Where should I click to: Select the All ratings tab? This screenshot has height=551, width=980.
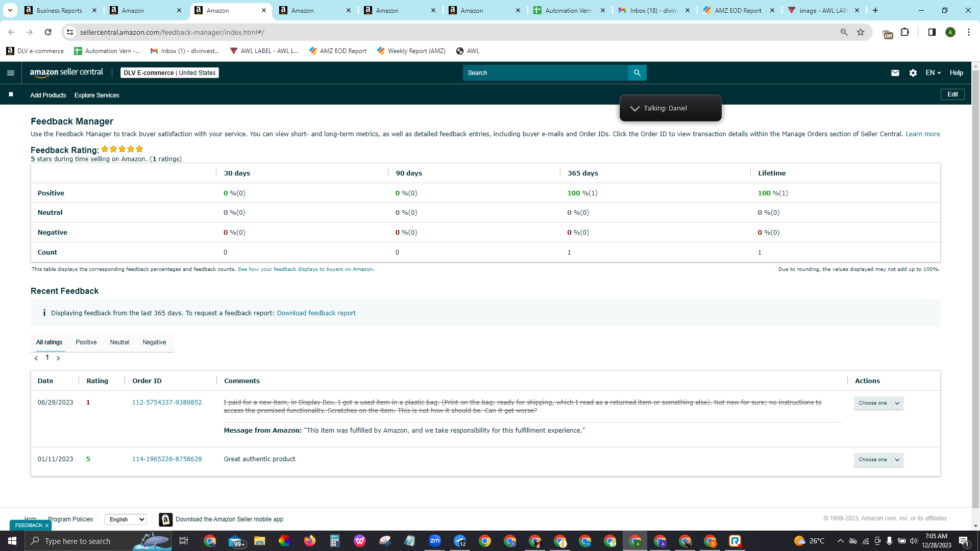(x=49, y=342)
